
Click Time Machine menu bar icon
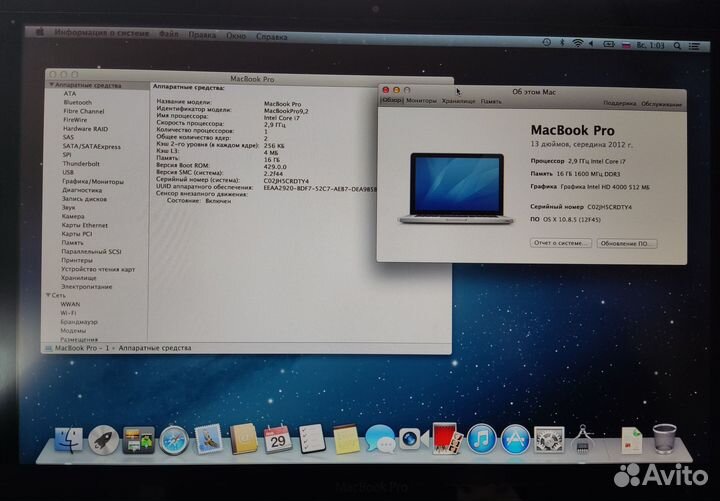tap(546, 43)
